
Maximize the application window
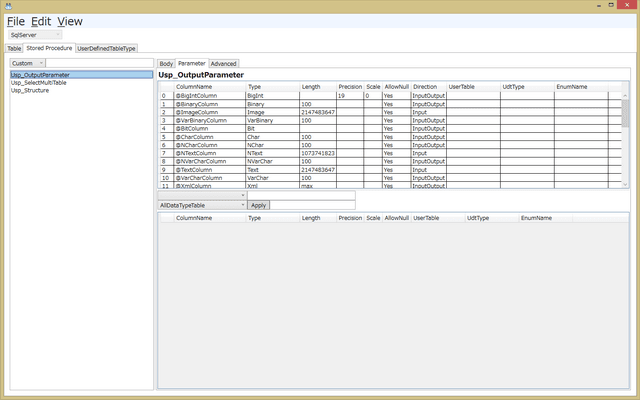click(x=611, y=5)
